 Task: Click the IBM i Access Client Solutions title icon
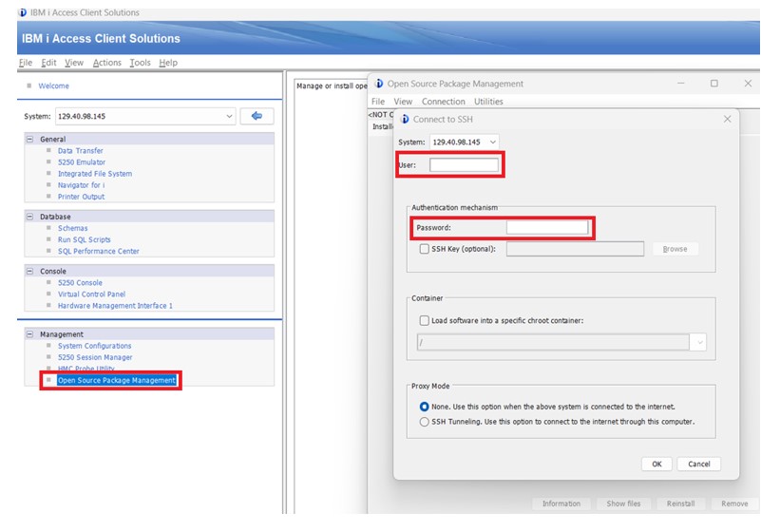(x=23, y=12)
